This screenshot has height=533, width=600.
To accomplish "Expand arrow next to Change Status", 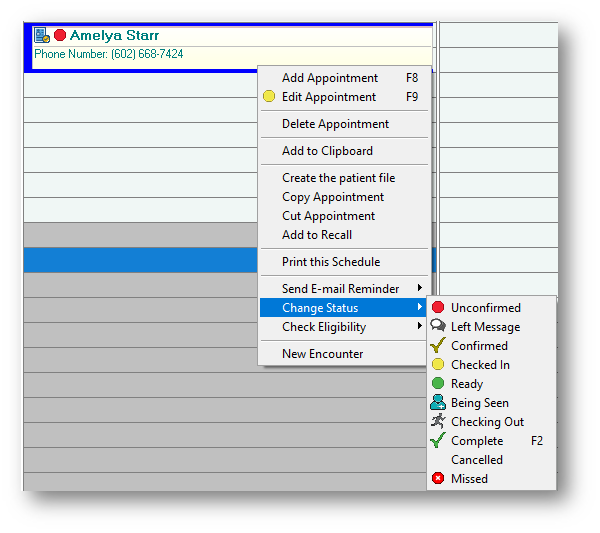I will pyautogui.click(x=420, y=307).
